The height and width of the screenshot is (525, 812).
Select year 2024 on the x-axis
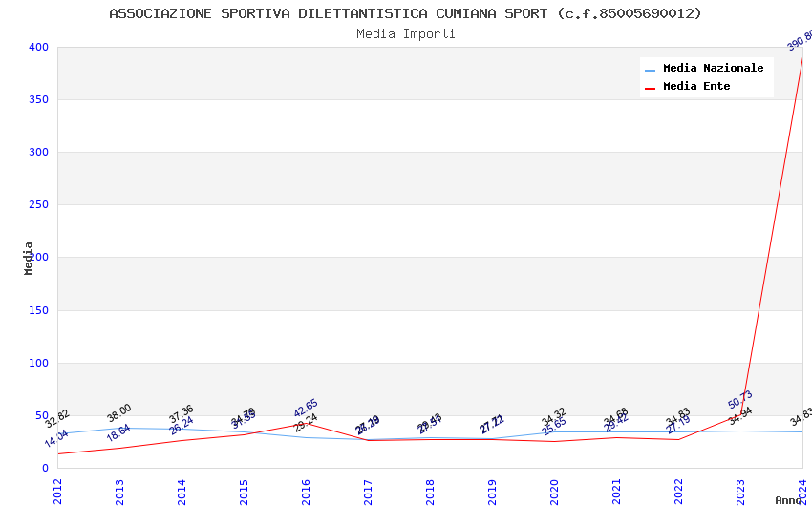pos(803,492)
